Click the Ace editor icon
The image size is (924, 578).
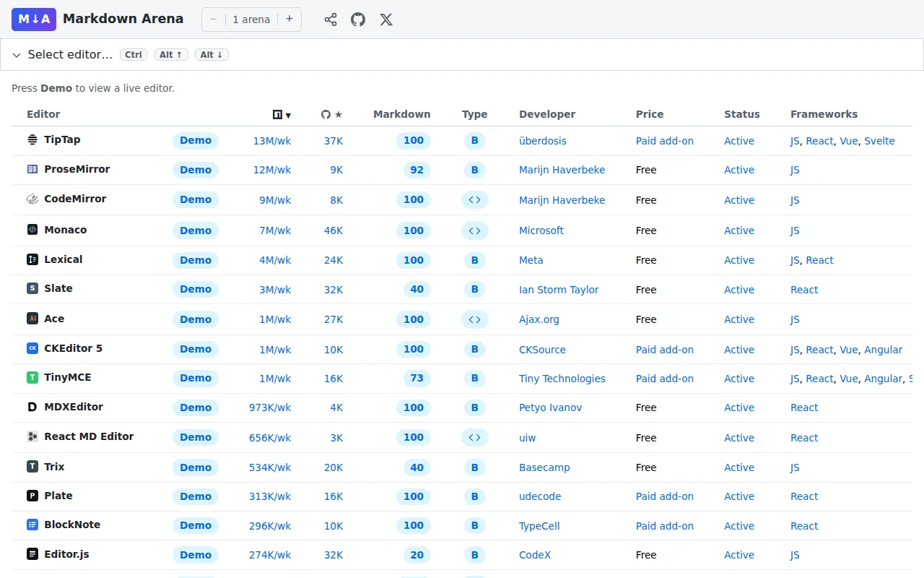point(32,319)
